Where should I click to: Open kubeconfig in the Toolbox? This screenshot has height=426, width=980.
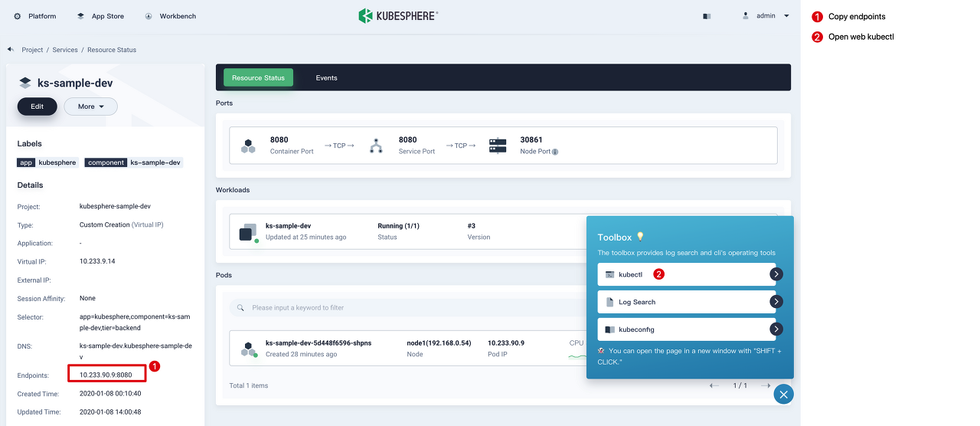(x=687, y=329)
